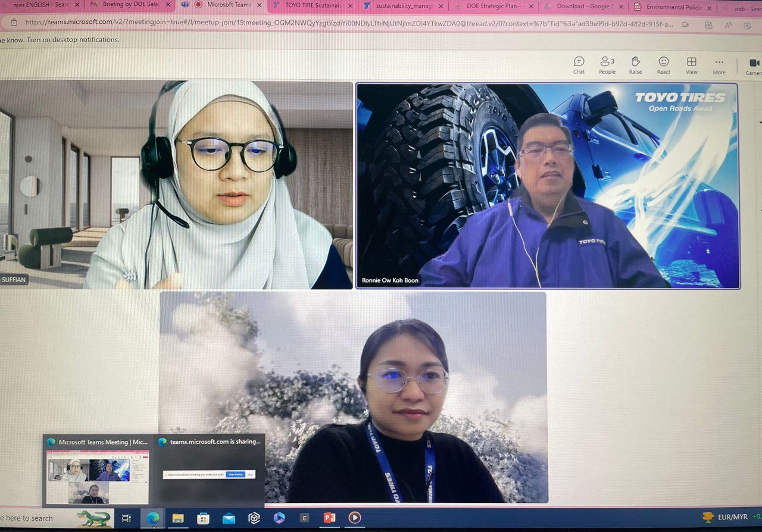Close the DOE Strategic Plan tab
Screen dimensions: 762x532
pos(531,7)
